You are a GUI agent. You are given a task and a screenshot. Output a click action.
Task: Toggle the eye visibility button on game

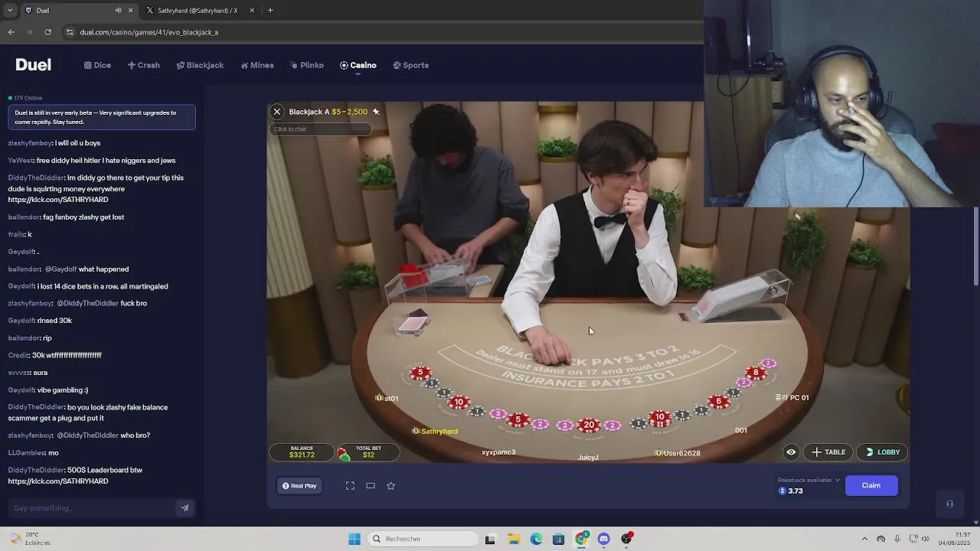tap(791, 452)
